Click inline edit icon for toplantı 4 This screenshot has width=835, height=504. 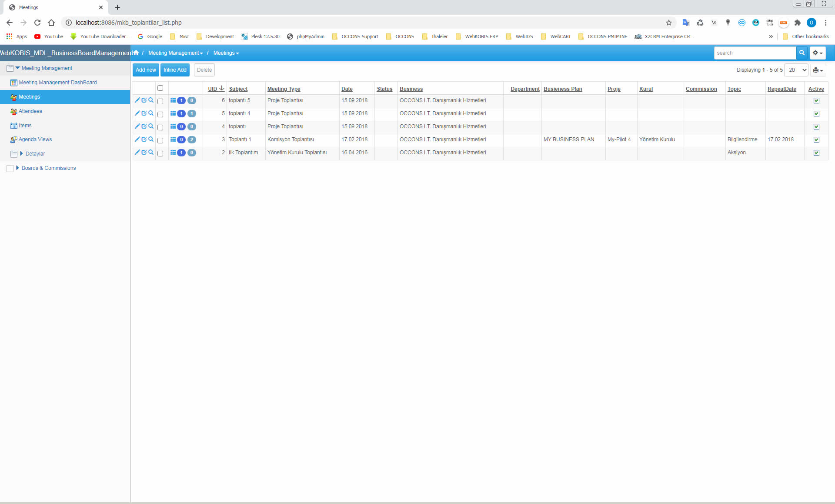[144, 113]
